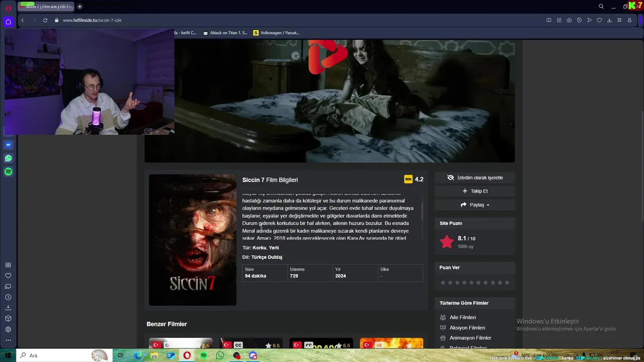Open the sidebar three-dots more menu

[8, 340]
